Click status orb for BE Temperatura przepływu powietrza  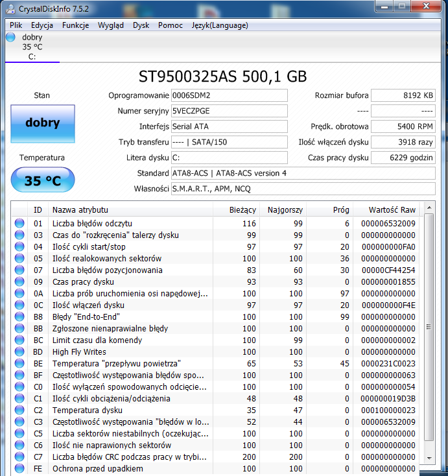click(x=19, y=364)
